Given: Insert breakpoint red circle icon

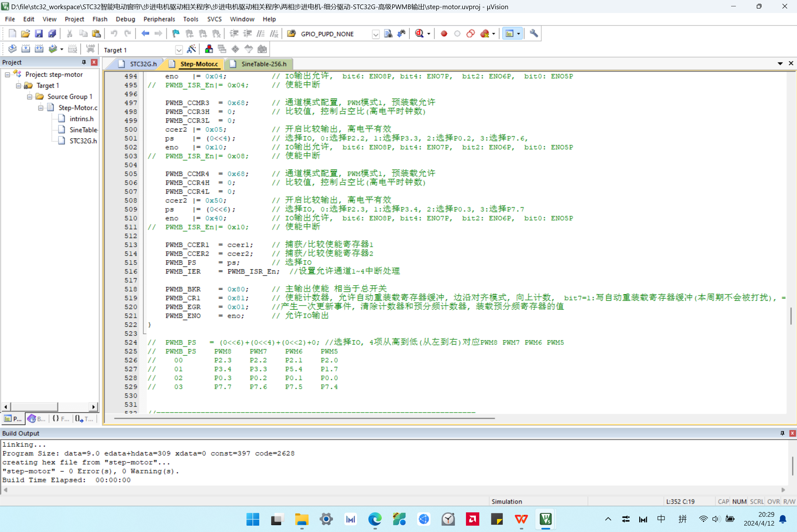Looking at the screenshot, I should (444, 34).
